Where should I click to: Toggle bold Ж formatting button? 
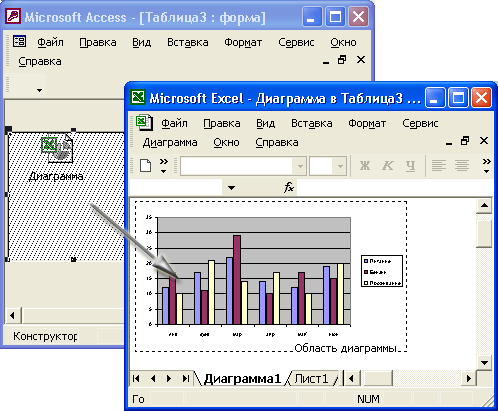(365, 166)
